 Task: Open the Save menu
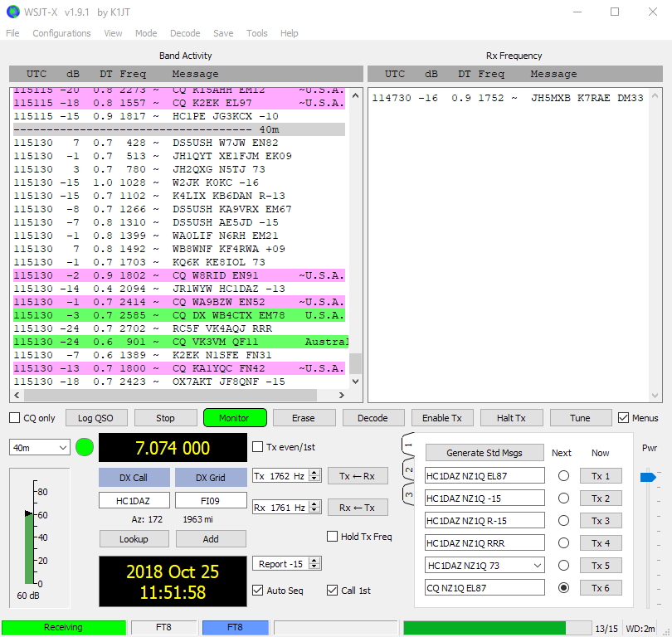point(223,33)
